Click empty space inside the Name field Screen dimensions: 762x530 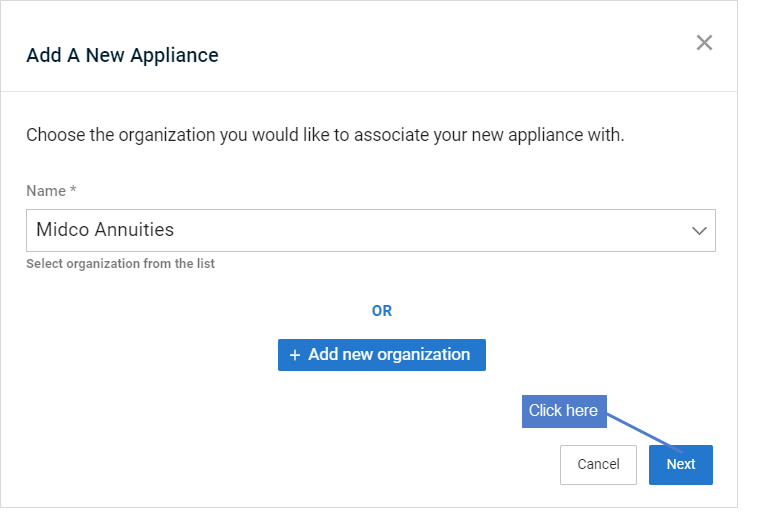tap(428, 230)
